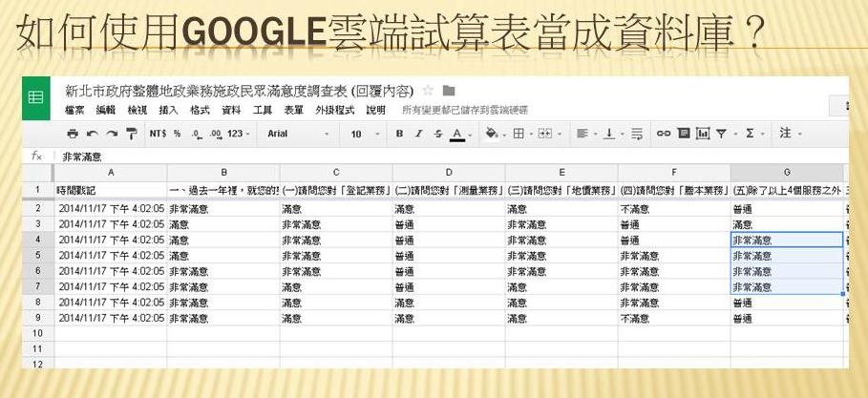Format as NT$ currency

click(158, 134)
